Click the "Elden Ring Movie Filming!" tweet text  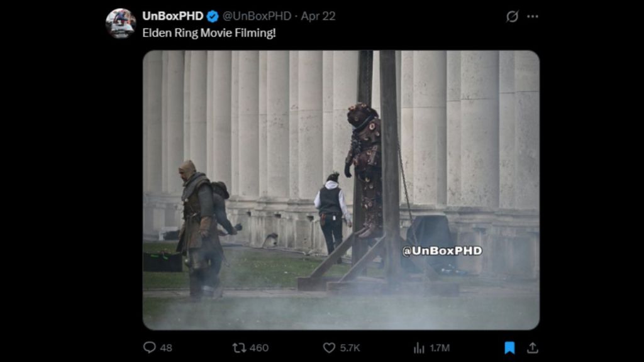pos(209,33)
